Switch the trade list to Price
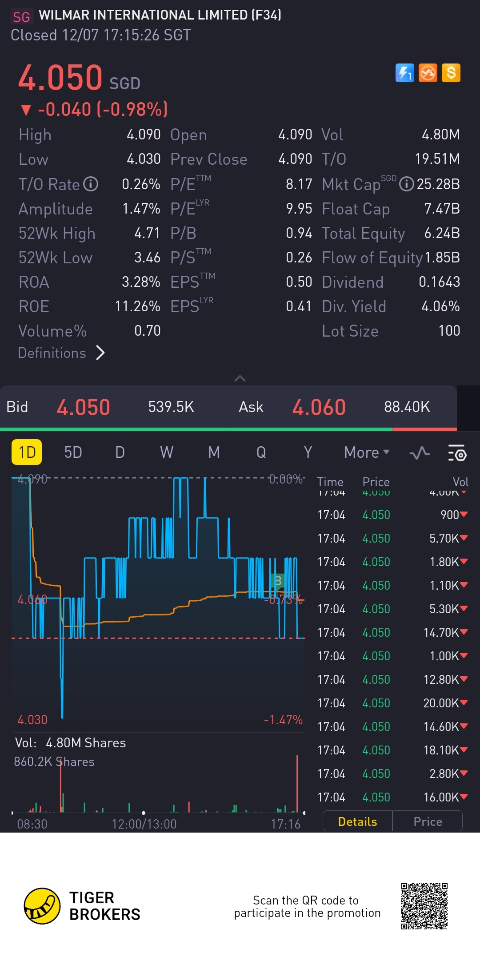 [x=428, y=821]
